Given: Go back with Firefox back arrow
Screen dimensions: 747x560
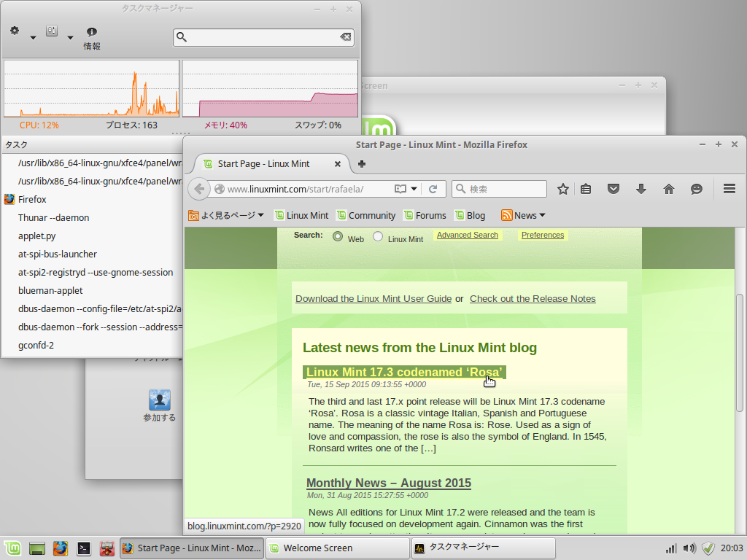Looking at the screenshot, I should 199,189.
